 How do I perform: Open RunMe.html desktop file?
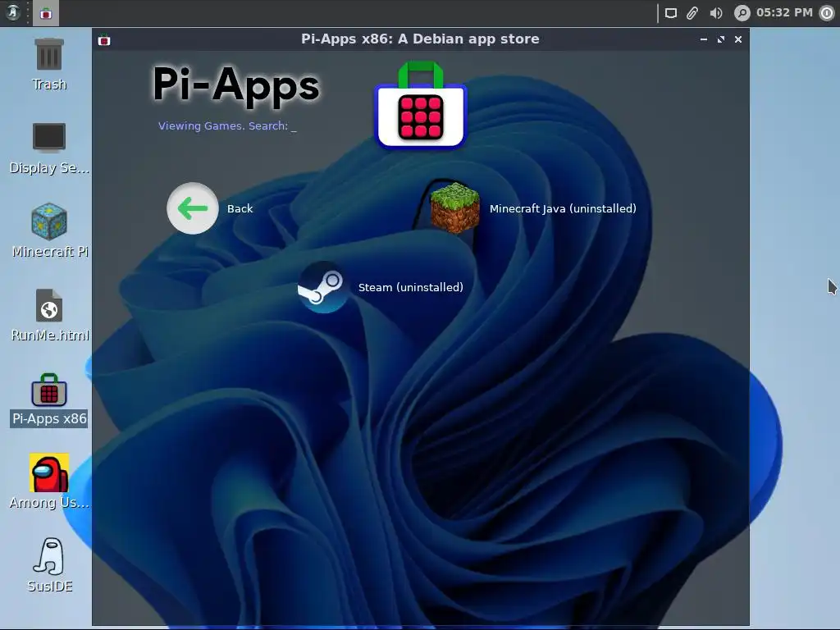click(49, 315)
